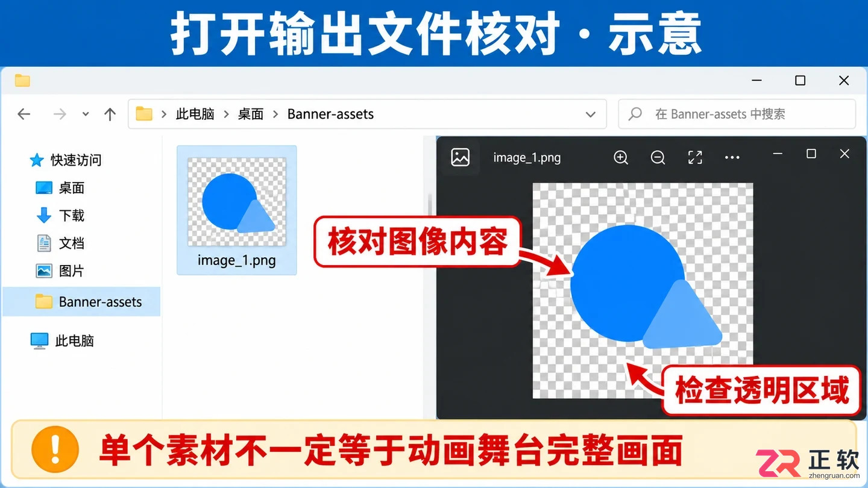Open the viewer's three-dot more menu

[x=732, y=158]
